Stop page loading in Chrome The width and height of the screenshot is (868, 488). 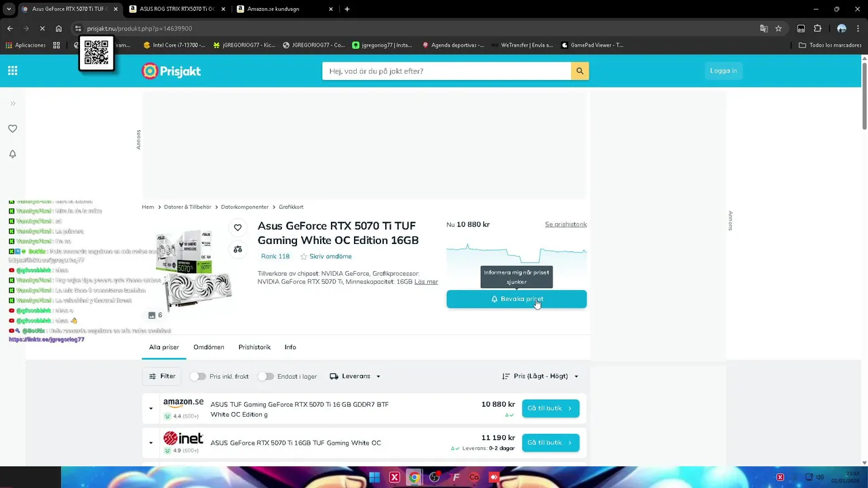pyautogui.click(x=42, y=28)
